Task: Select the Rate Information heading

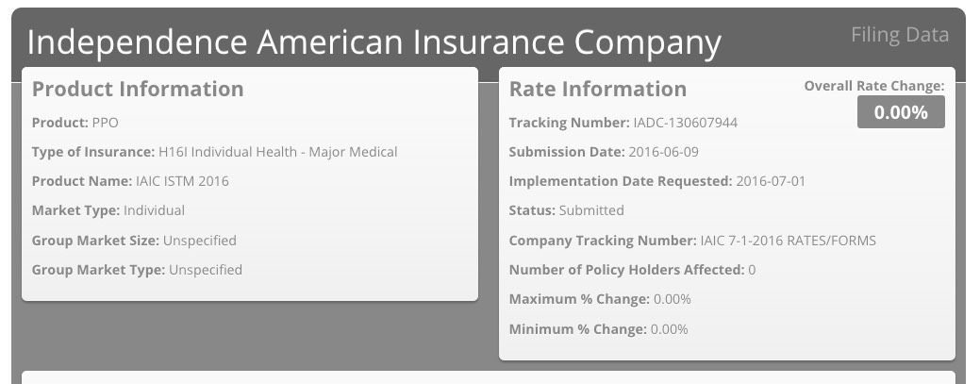Action: (x=597, y=90)
